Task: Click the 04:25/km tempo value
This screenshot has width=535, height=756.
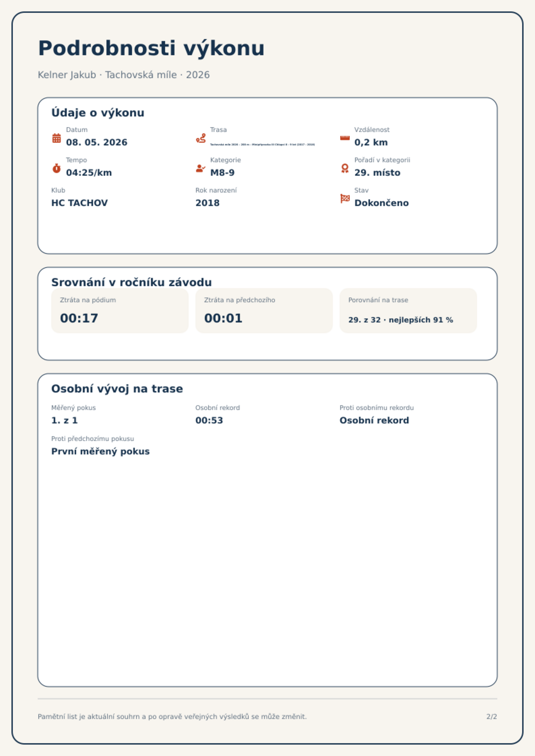Action: [x=89, y=173]
